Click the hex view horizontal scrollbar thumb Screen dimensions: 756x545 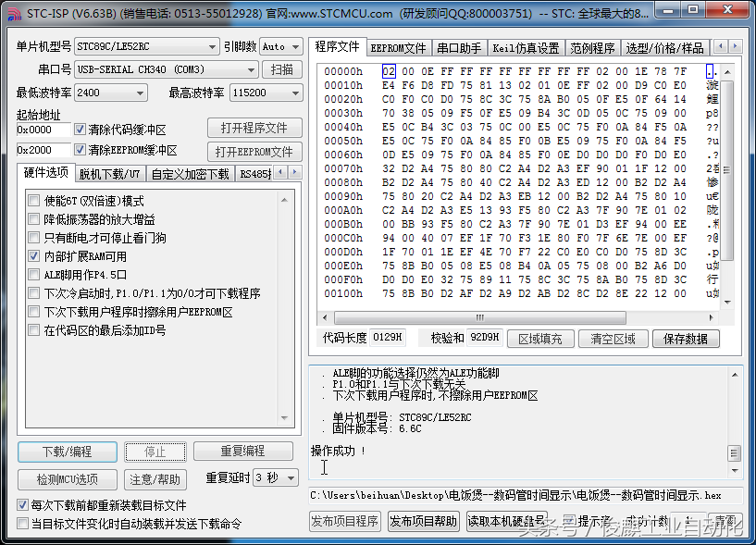[479, 317]
